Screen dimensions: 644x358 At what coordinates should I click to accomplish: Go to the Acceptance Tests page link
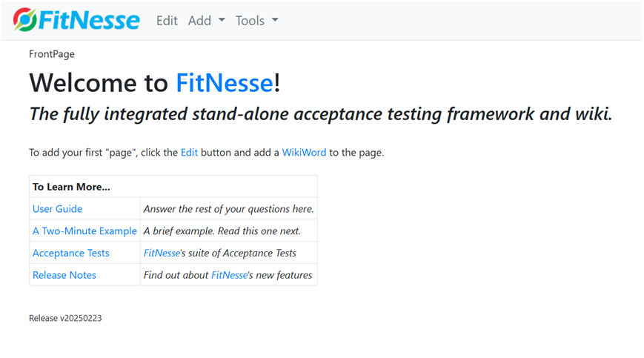pos(71,253)
